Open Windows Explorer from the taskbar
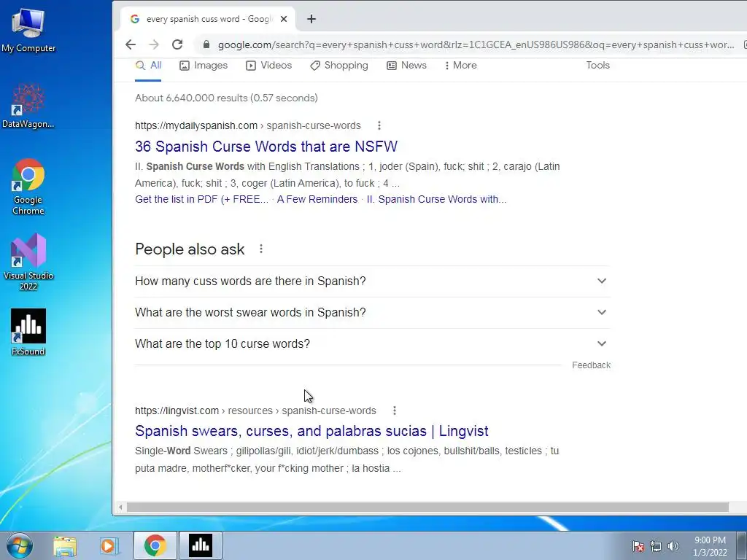Viewport: 747px width, 560px height. tap(65, 545)
